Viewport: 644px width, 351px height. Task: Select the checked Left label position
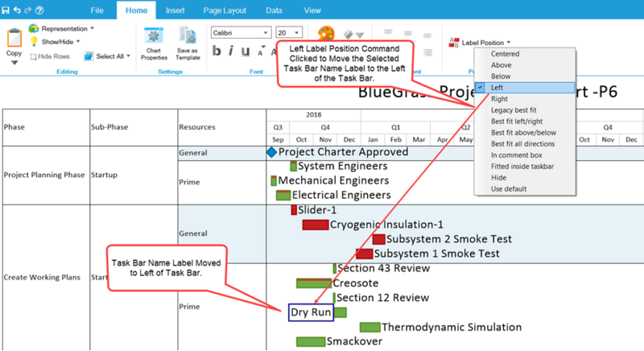(x=525, y=88)
